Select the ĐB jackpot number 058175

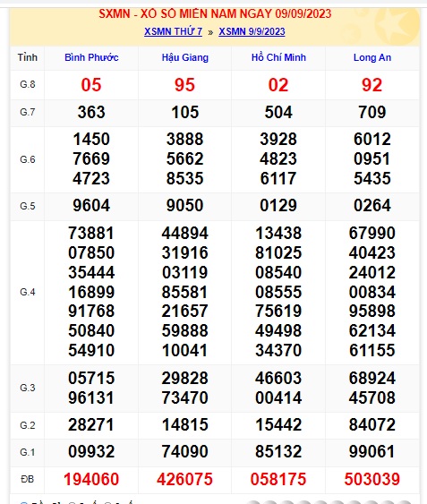coord(278,479)
